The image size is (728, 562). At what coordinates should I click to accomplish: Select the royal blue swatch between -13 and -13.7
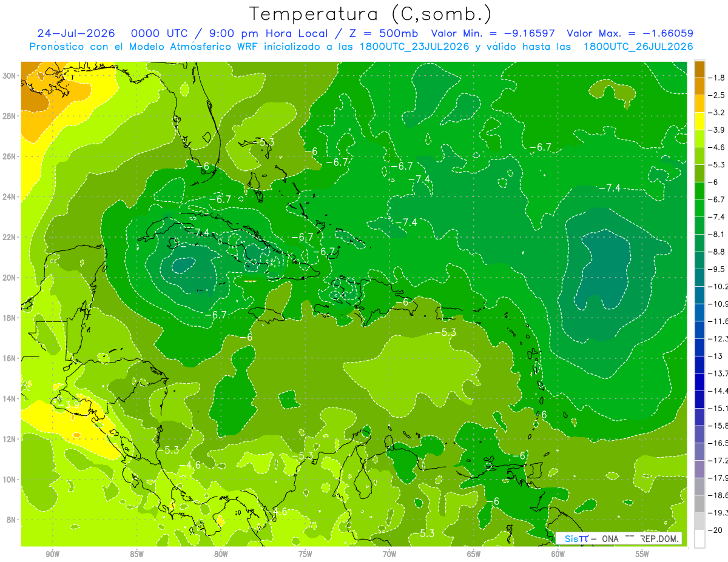click(699, 364)
